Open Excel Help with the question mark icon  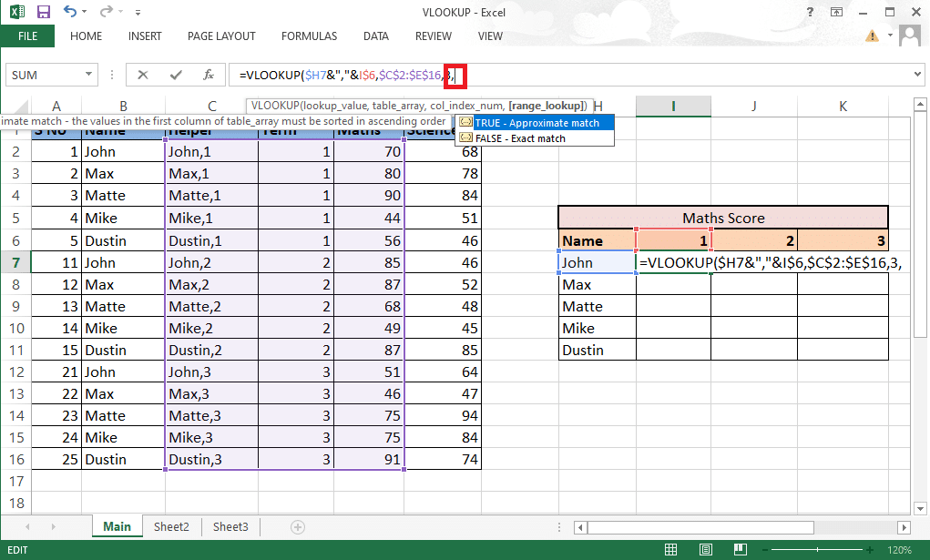pyautogui.click(x=810, y=12)
